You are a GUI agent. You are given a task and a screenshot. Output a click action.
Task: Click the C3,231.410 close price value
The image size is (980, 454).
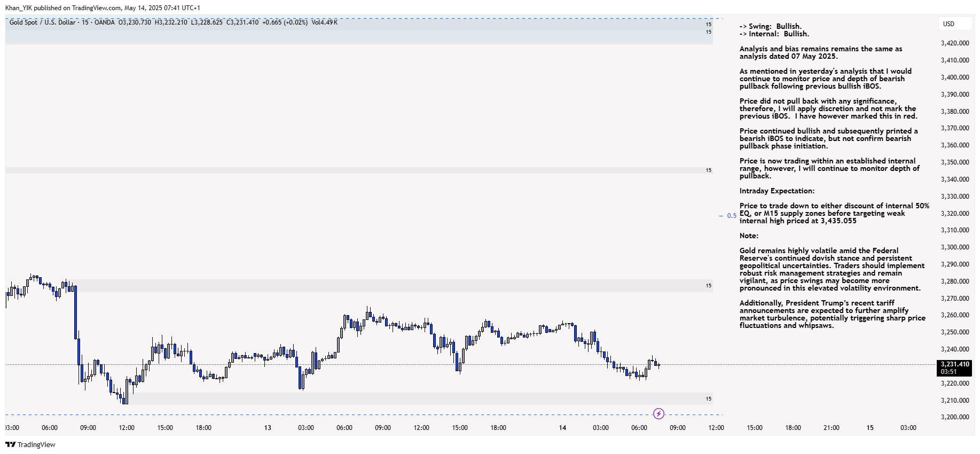[242, 22]
